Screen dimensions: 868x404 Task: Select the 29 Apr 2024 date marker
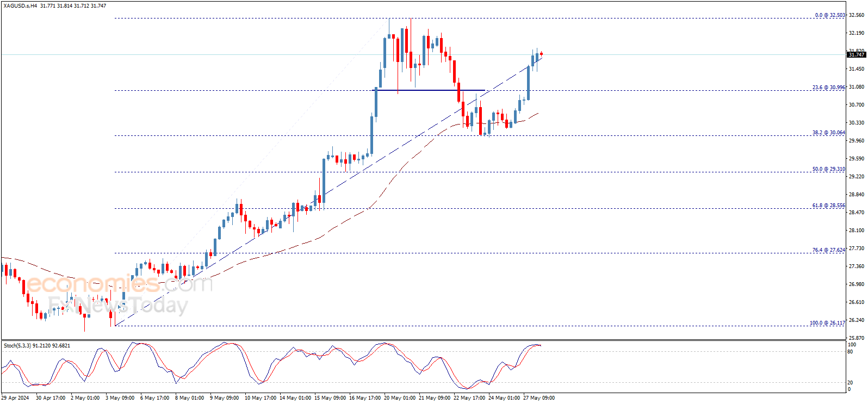(x=15, y=398)
